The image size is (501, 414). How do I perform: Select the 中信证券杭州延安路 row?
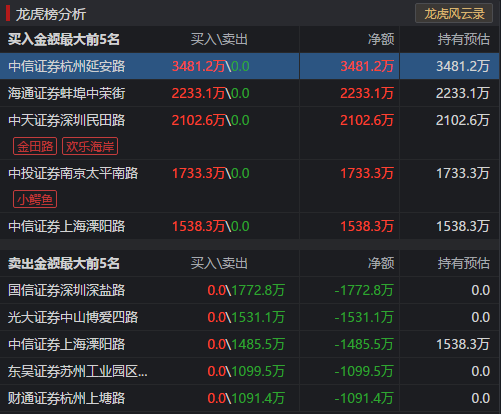click(x=249, y=66)
